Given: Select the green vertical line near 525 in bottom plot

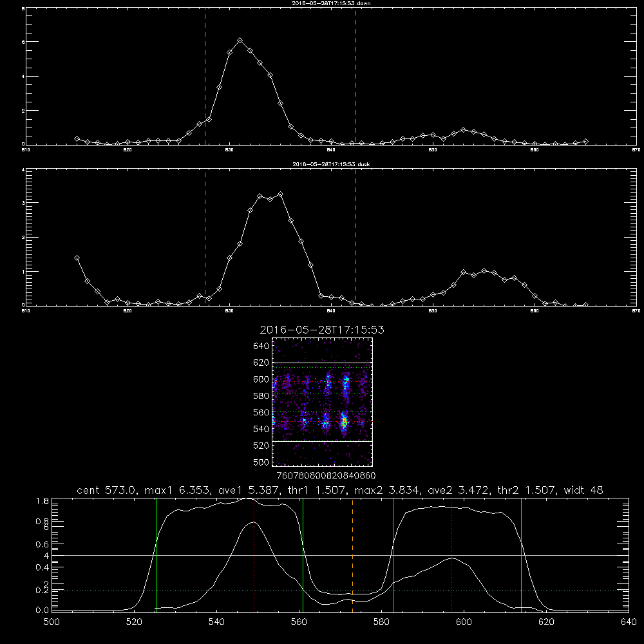Looking at the screenshot, I should (x=156, y=555).
